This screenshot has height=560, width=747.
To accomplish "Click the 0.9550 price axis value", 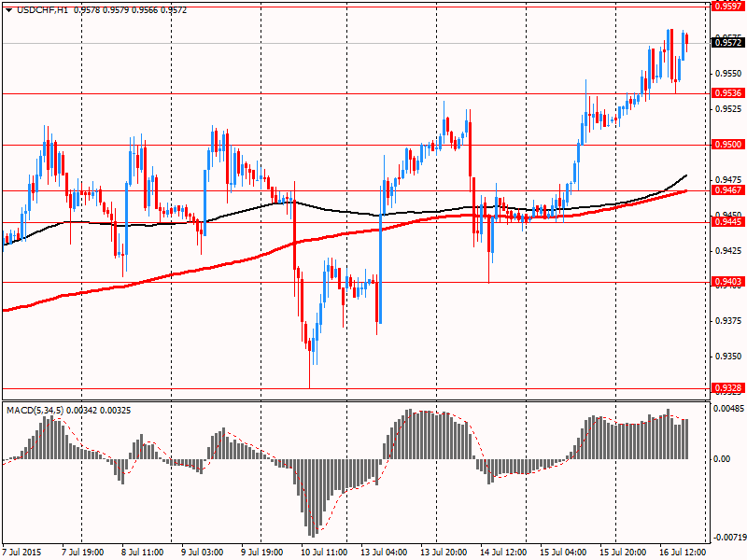I will tap(728, 74).
